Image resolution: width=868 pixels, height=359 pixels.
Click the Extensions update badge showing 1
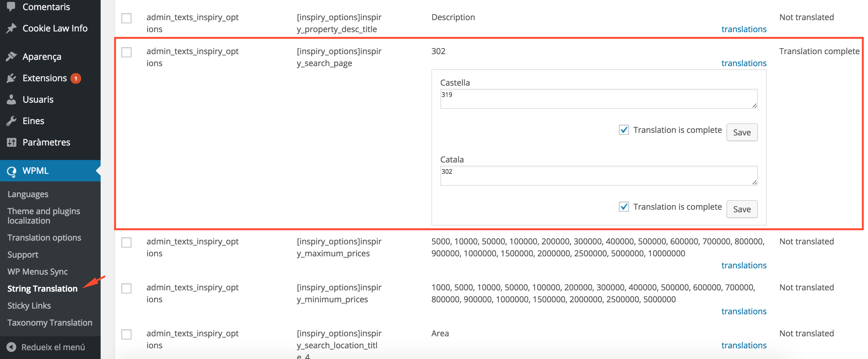(x=76, y=78)
